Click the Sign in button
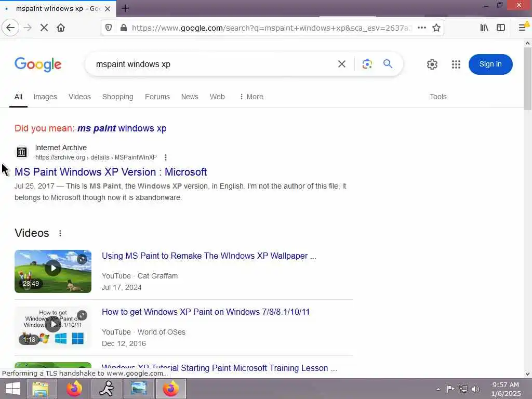 click(x=490, y=64)
